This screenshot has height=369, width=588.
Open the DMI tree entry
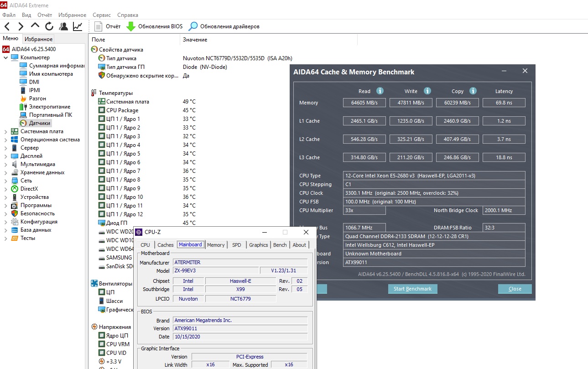tap(30, 82)
